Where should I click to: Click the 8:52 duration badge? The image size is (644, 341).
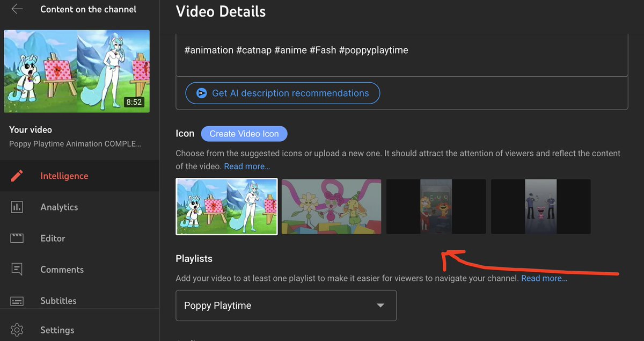[134, 102]
